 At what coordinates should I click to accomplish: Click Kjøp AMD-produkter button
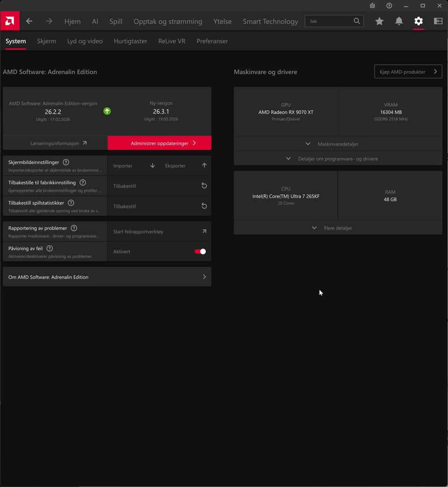tap(408, 72)
